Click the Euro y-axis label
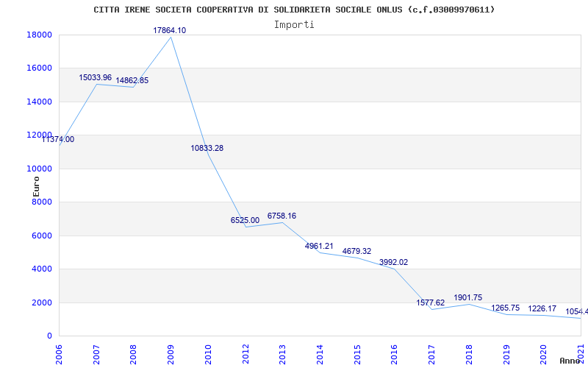The width and height of the screenshot is (588, 368). (36, 186)
